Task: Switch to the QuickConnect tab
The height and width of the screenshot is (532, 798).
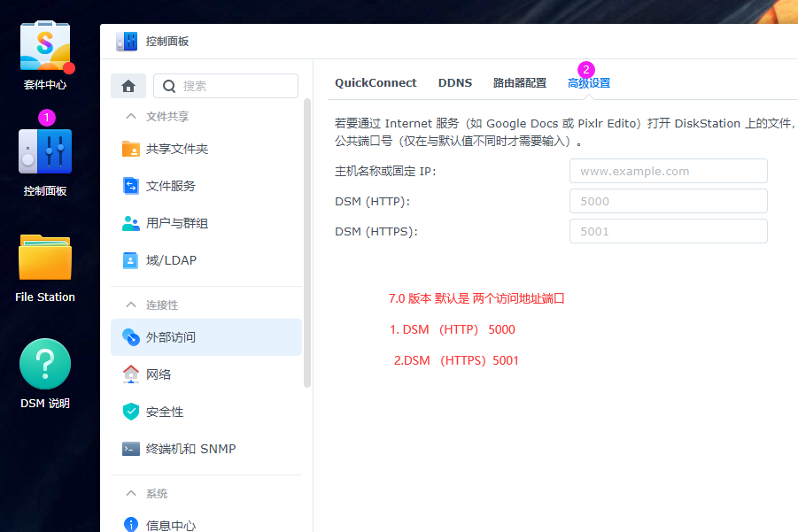Action: pos(376,82)
